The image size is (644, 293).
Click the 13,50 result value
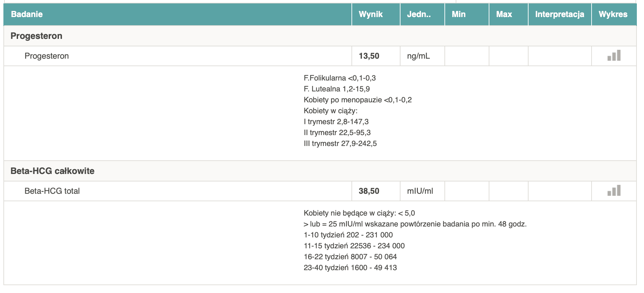tap(369, 56)
